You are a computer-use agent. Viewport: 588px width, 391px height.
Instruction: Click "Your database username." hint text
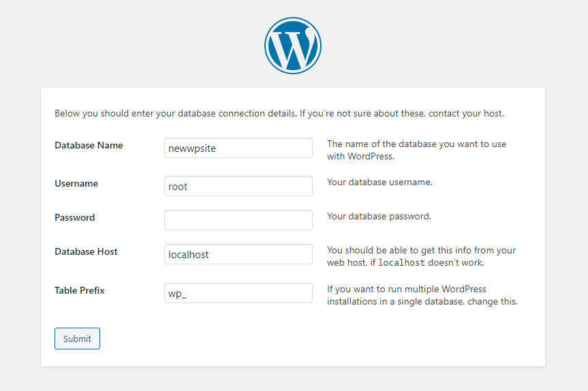(380, 183)
